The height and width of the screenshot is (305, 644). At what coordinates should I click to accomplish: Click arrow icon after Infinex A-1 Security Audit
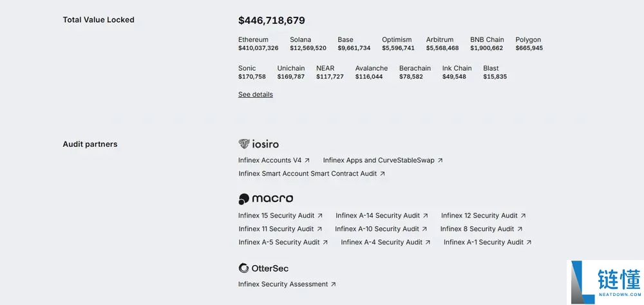(529, 243)
